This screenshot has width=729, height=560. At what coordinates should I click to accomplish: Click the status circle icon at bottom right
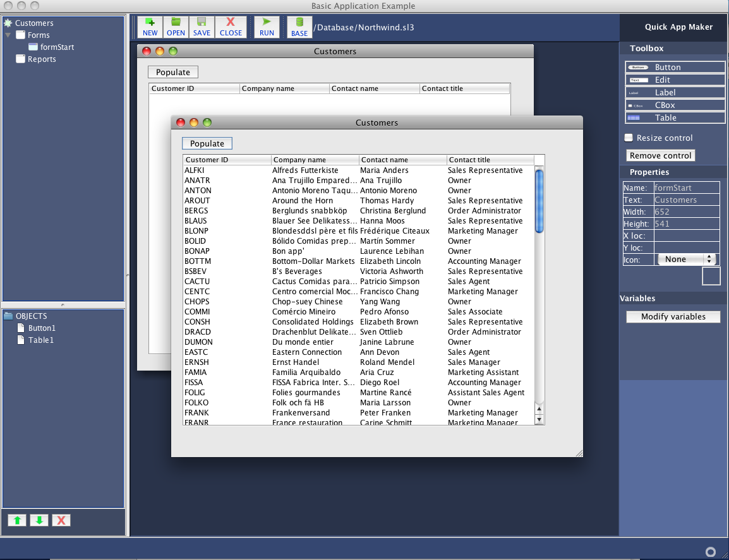point(711,552)
